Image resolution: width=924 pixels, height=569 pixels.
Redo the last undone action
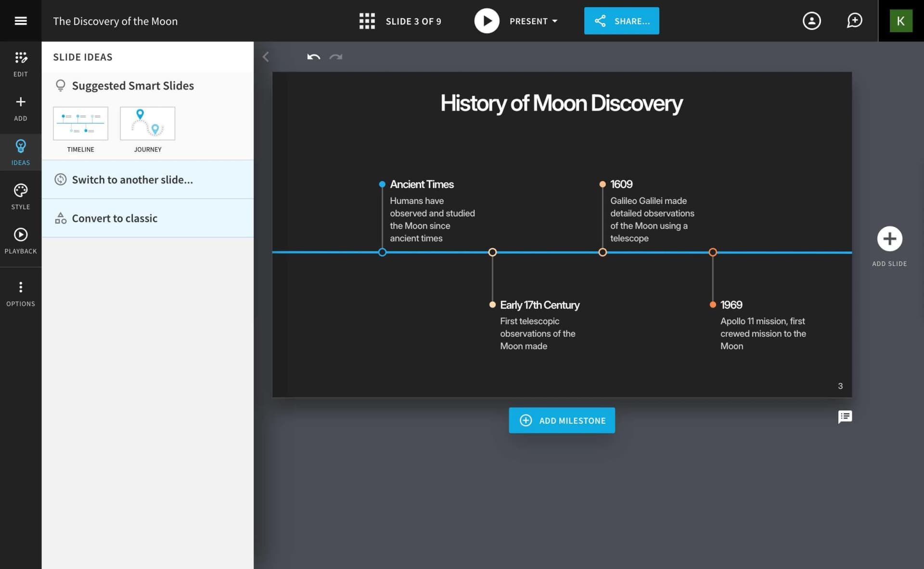(x=336, y=57)
